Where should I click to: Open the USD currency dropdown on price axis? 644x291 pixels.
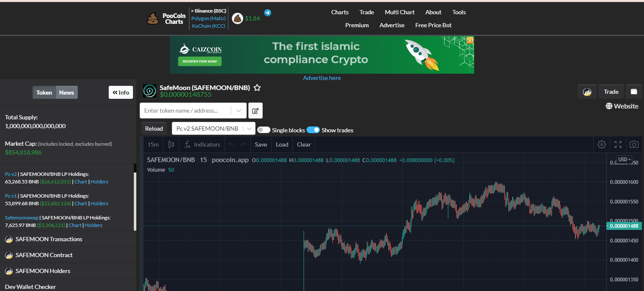coord(624,159)
